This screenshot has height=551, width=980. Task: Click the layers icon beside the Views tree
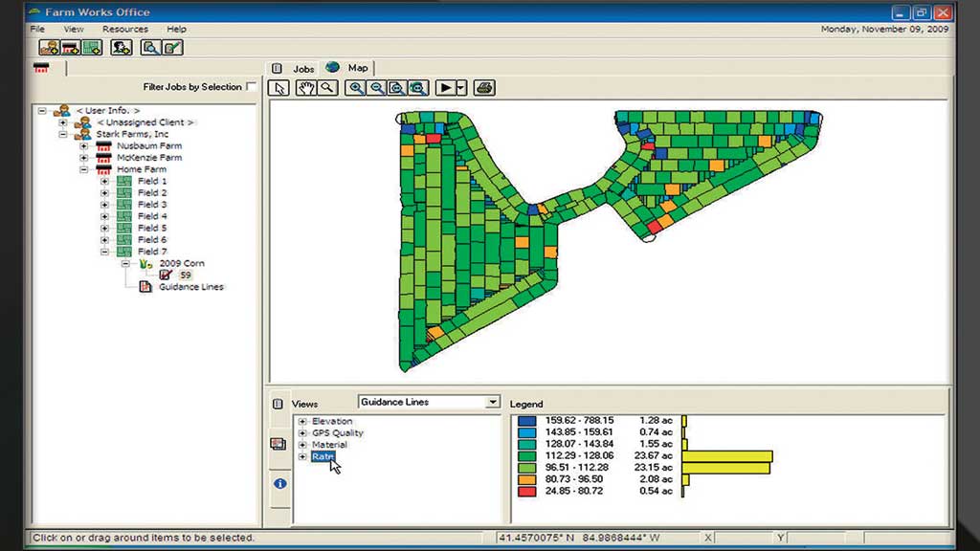[278, 444]
